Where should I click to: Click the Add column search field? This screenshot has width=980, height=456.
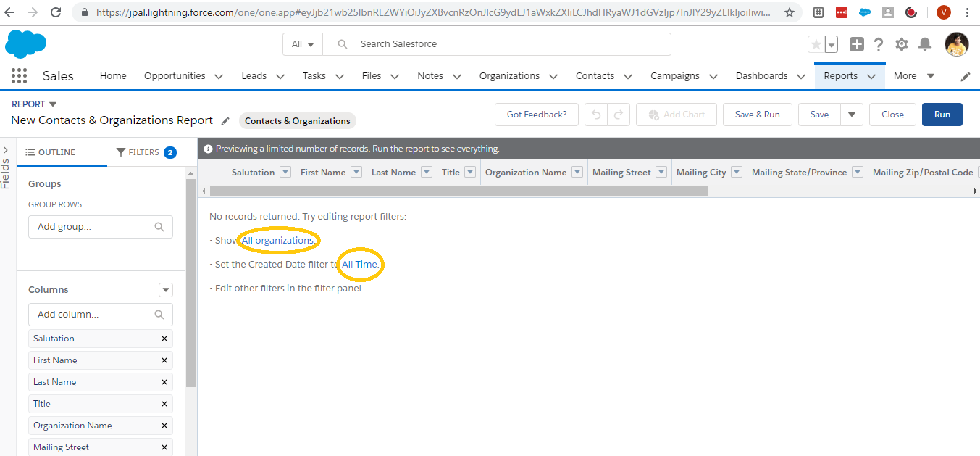[x=101, y=315]
